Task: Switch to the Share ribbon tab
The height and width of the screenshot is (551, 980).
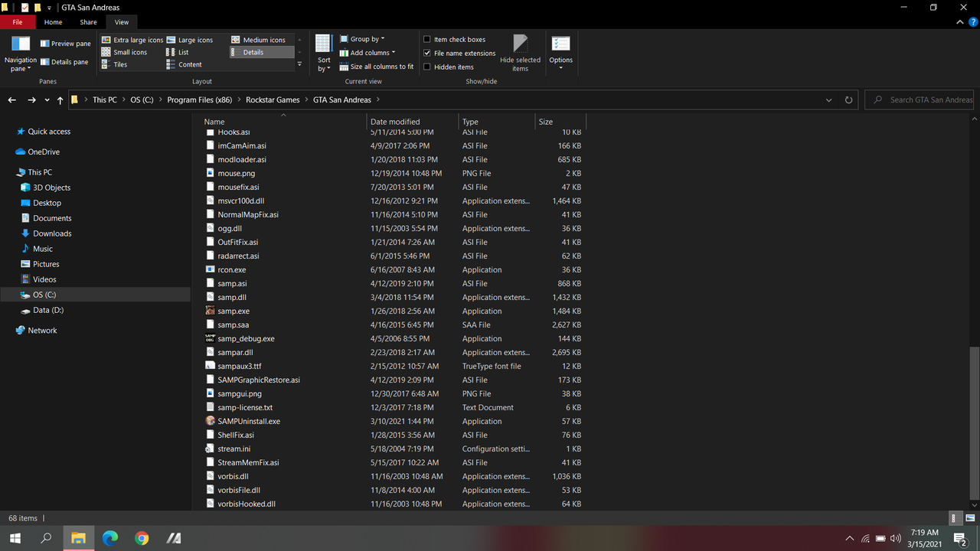Action: click(88, 22)
